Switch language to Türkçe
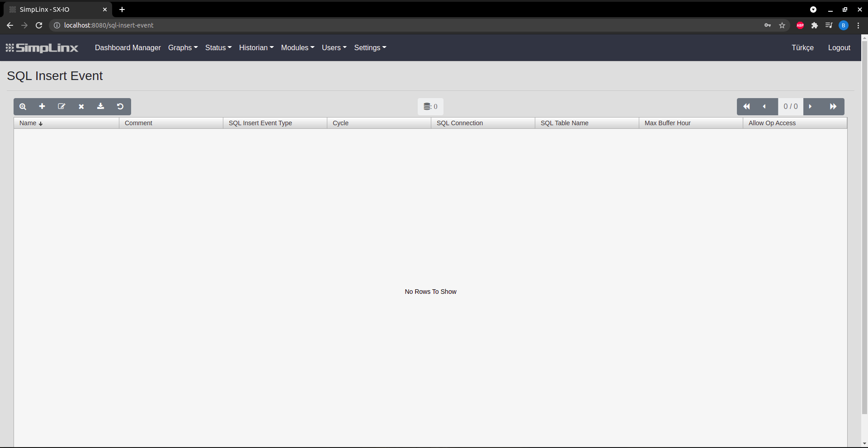 tap(802, 48)
